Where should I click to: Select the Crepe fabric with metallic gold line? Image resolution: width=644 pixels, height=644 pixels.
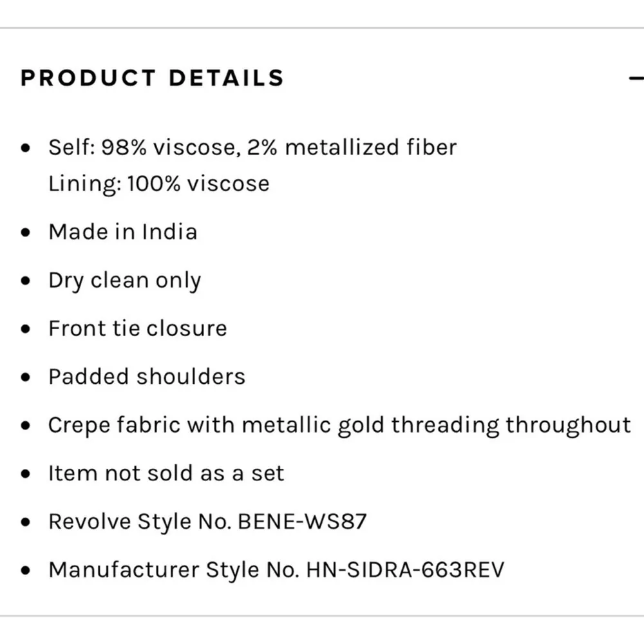pos(339,425)
